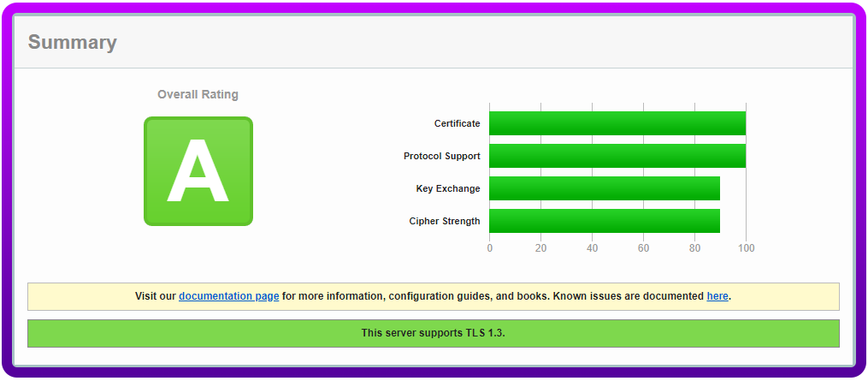Click the 20 mark on chart axis

click(x=540, y=248)
